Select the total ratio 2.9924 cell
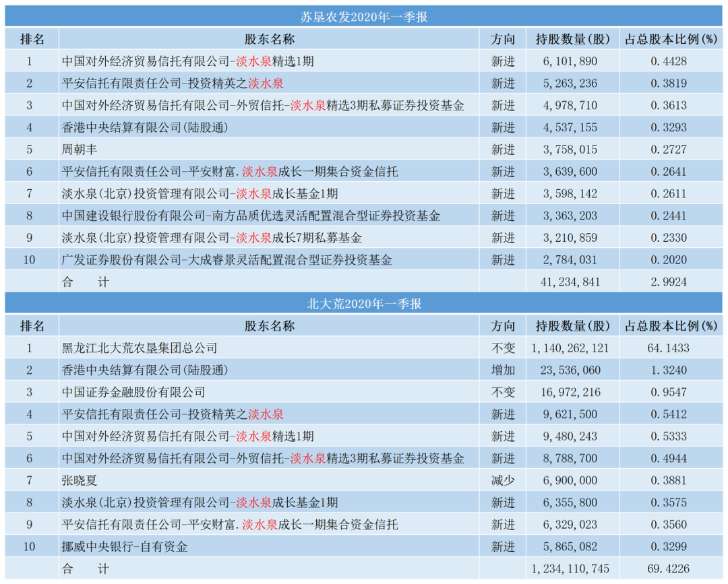Screen dimensions: 728x584 (669, 282)
